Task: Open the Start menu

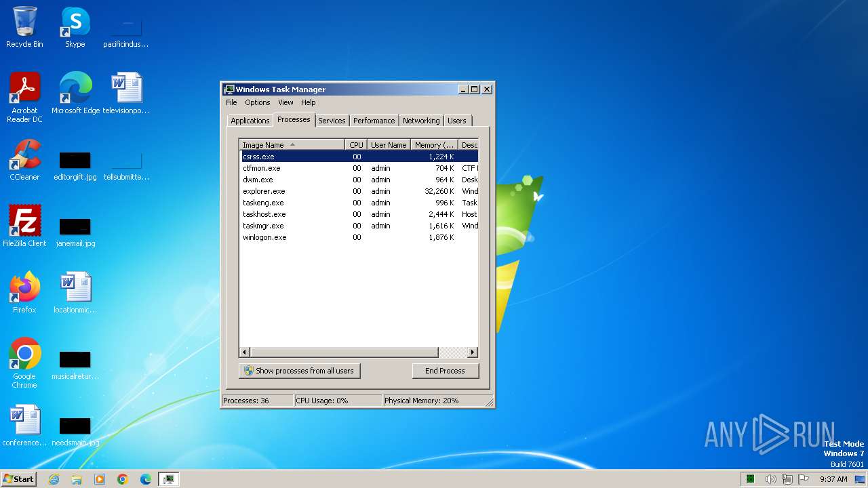Action: point(18,479)
